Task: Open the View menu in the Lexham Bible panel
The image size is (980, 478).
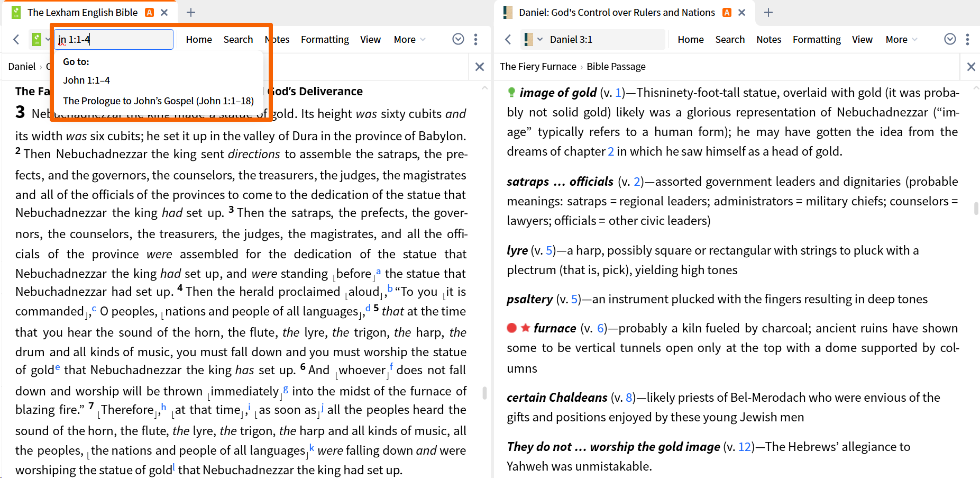Action: click(x=370, y=39)
